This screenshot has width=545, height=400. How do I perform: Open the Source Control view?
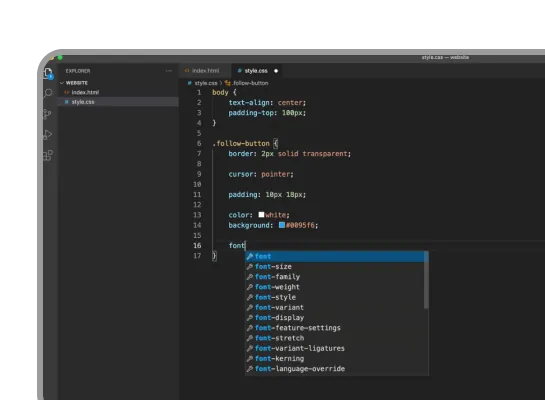[48, 114]
